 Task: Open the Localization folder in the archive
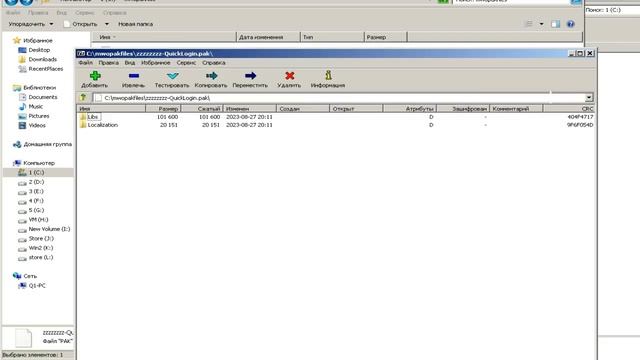point(102,125)
